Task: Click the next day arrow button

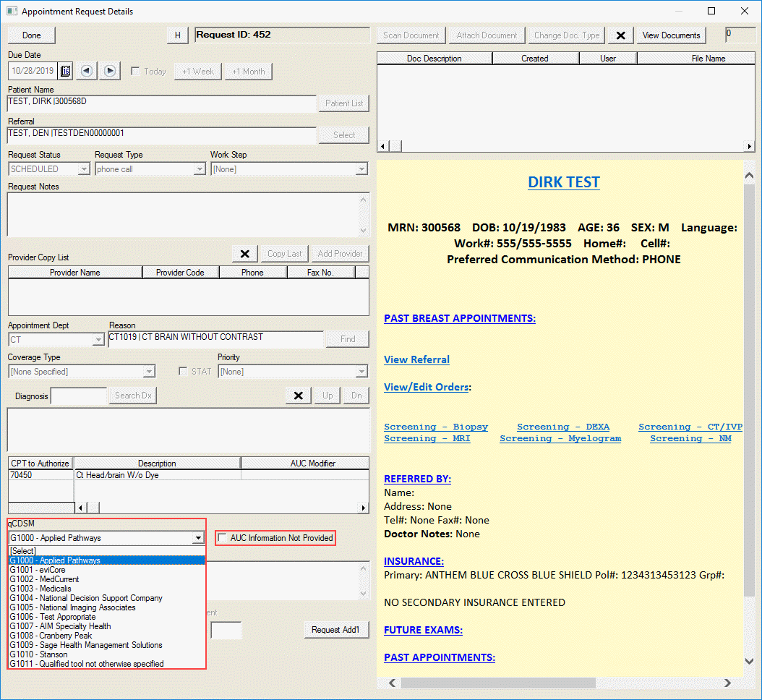Action: coord(109,71)
